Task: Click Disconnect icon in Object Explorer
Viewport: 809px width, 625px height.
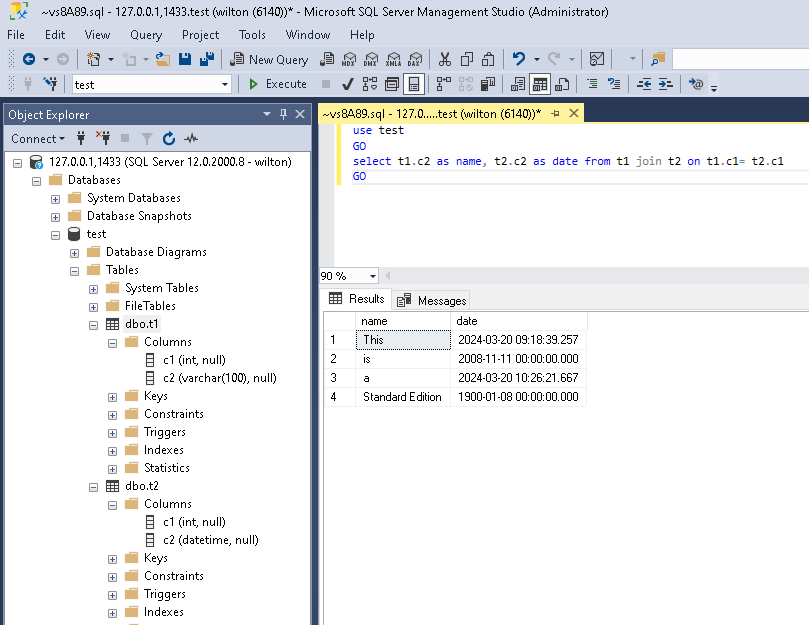Action: (x=103, y=138)
